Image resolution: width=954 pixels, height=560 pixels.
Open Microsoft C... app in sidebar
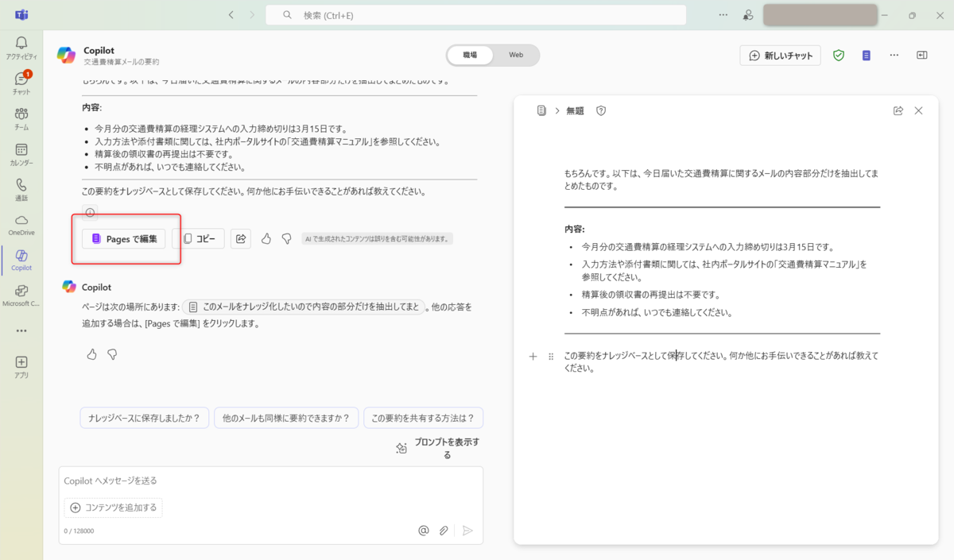(21, 295)
